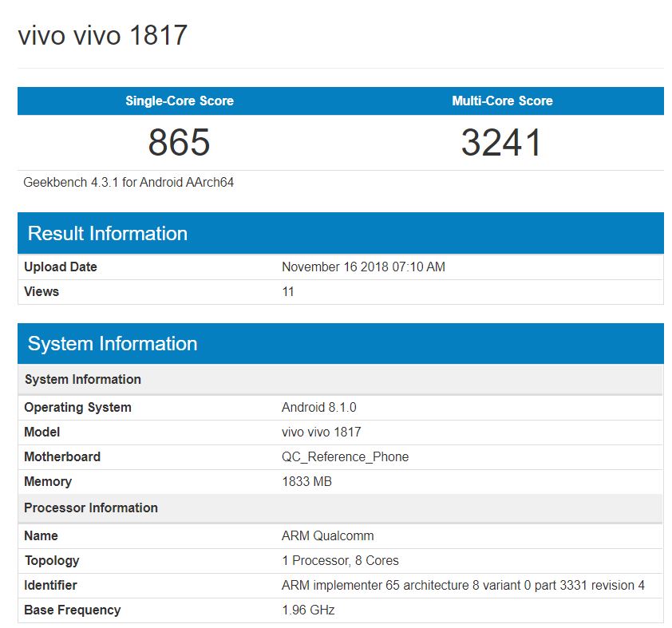The width and height of the screenshot is (672, 628).
Task: Select the 'Android 8.1.0' value
Action: tap(319, 408)
